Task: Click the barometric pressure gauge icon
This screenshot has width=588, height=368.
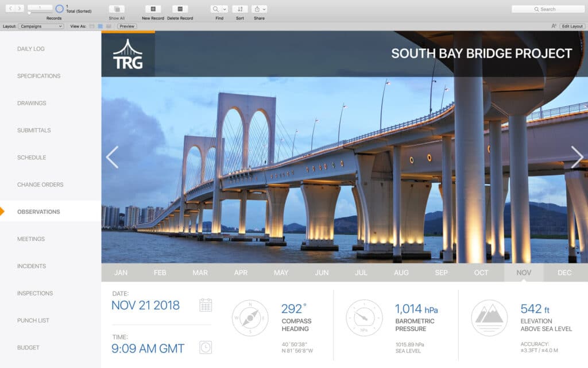Action: [x=363, y=317]
